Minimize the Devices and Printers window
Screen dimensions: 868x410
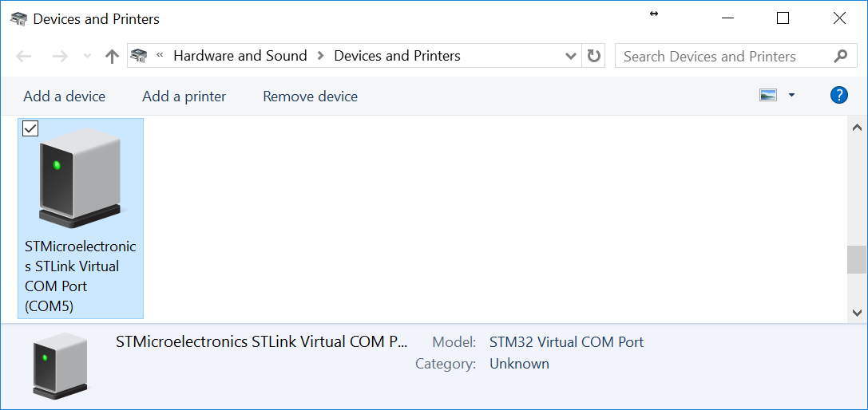click(x=728, y=18)
